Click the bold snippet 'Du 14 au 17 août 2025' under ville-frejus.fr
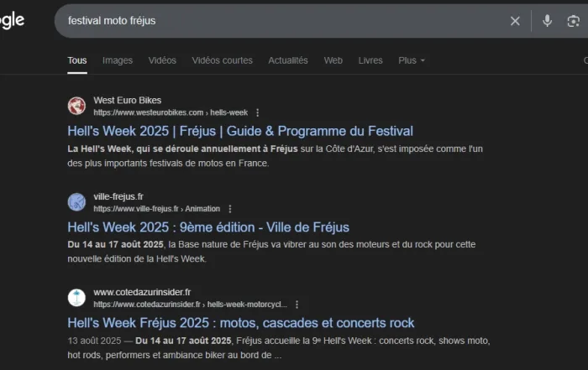 (116, 244)
